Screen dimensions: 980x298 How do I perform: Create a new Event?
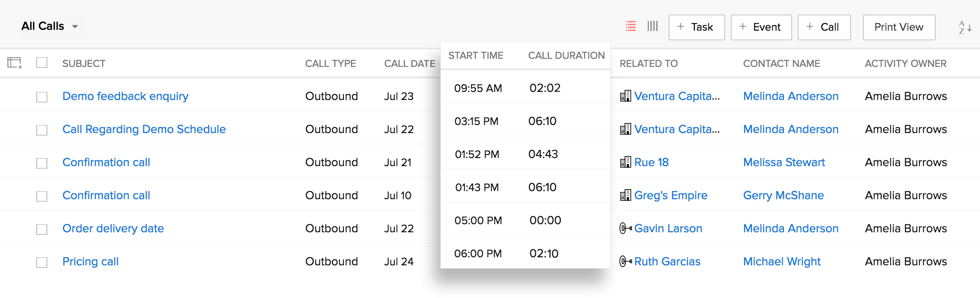[761, 27]
